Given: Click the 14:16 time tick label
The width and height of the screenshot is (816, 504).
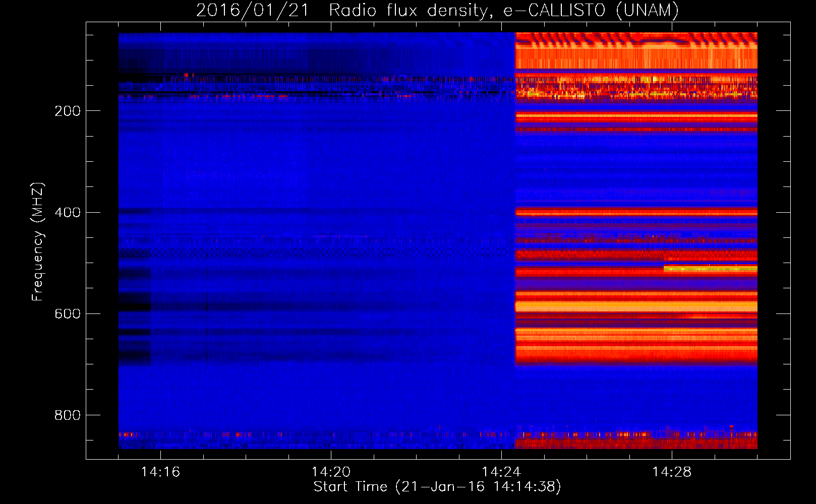Looking at the screenshot, I should [160, 472].
